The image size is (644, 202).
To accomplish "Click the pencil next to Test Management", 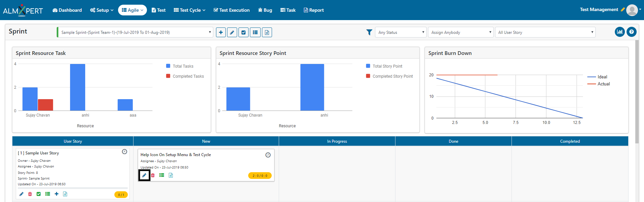I will tap(623, 10).
